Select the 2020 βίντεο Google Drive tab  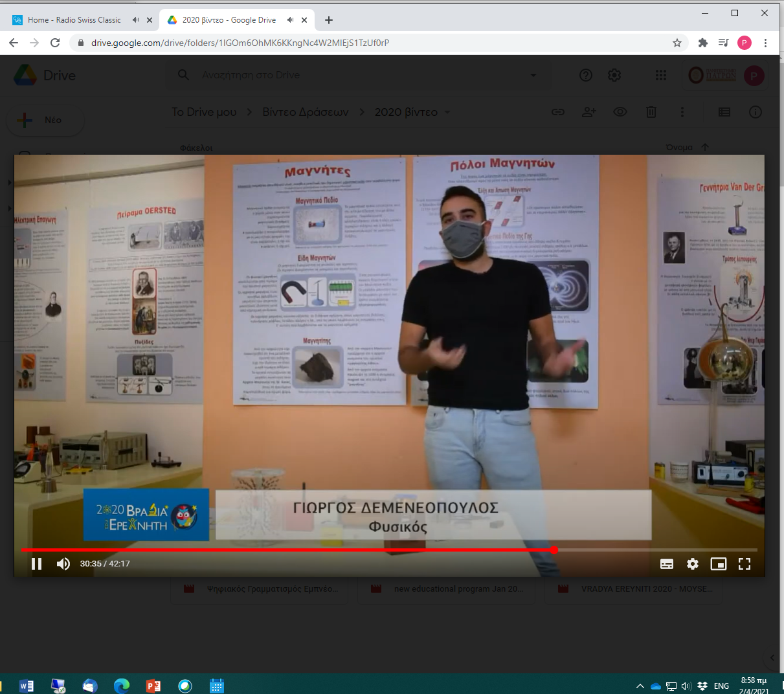coord(229,20)
